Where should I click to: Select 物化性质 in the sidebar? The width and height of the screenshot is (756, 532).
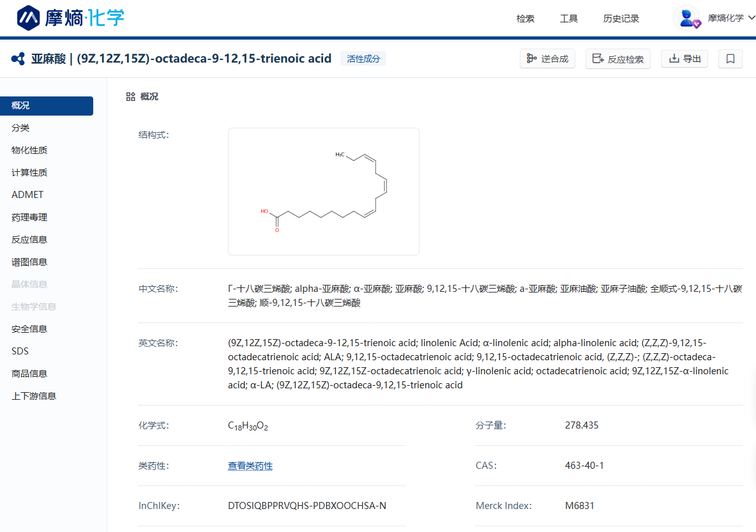tap(29, 150)
